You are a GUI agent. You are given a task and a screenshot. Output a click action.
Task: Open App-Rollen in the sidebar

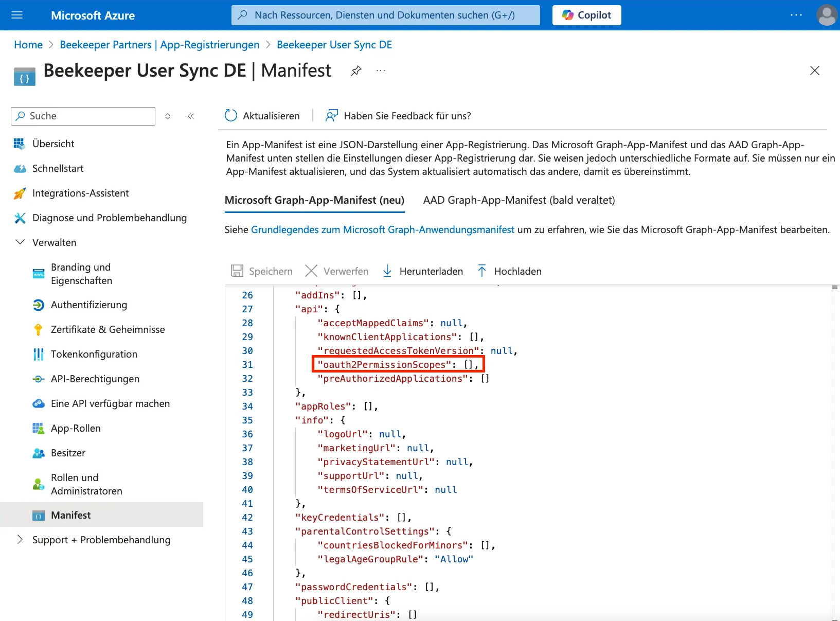click(x=76, y=428)
